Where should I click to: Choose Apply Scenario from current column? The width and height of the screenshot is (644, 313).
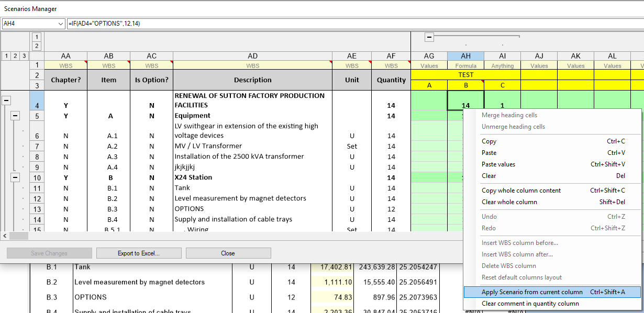click(x=532, y=292)
